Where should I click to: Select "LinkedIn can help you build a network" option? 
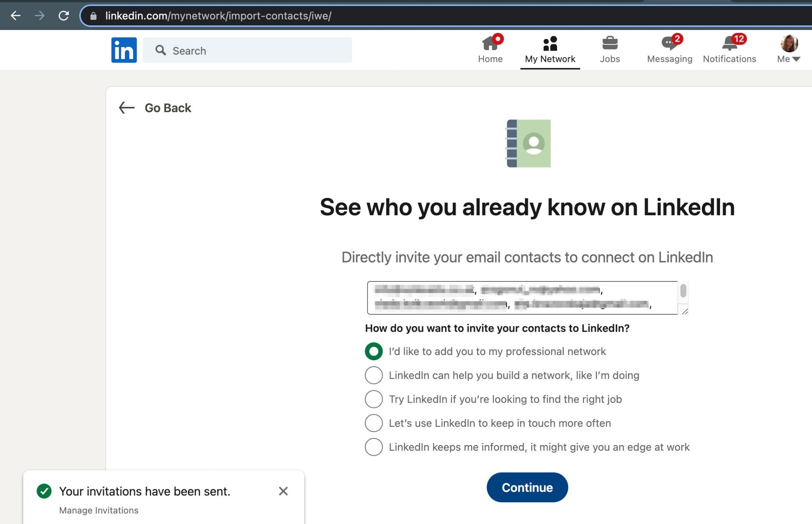pos(374,375)
